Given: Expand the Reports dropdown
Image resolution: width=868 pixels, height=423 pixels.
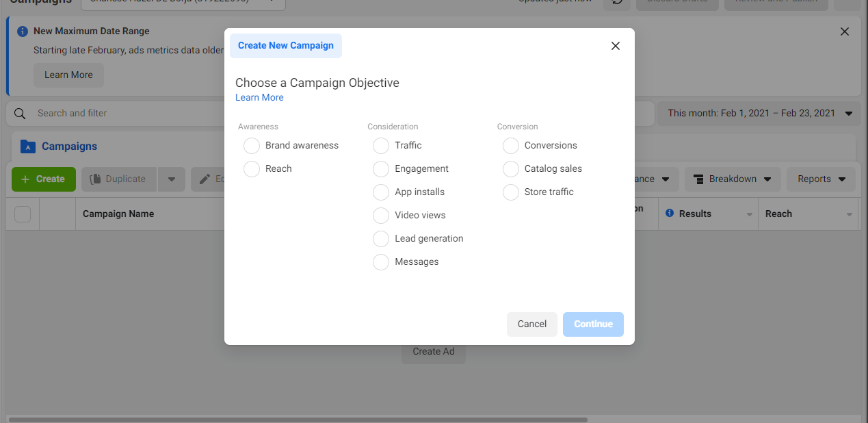Looking at the screenshot, I should 821,179.
